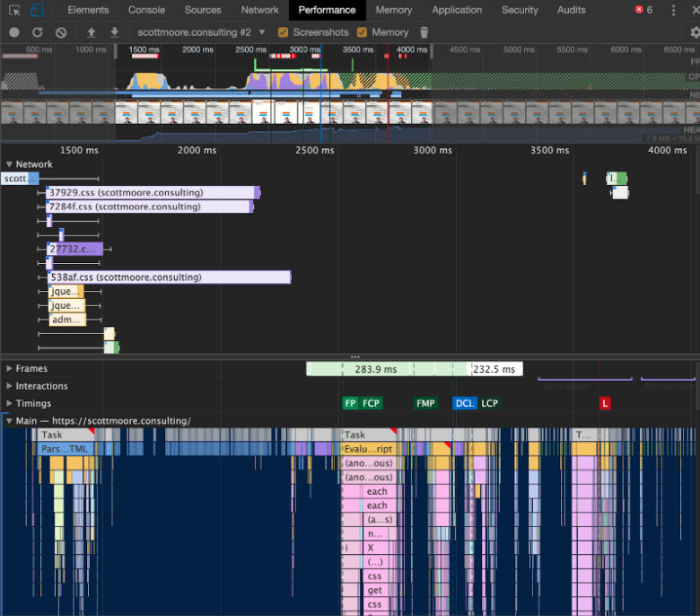Switch to the Console tab
This screenshot has height=616, width=700.
click(x=146, y=10)
